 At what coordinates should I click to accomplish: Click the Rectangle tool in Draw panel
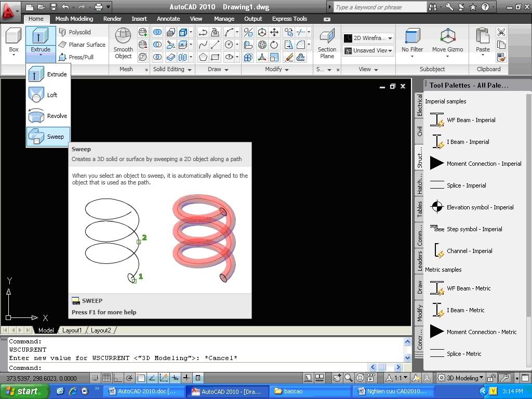215,57
